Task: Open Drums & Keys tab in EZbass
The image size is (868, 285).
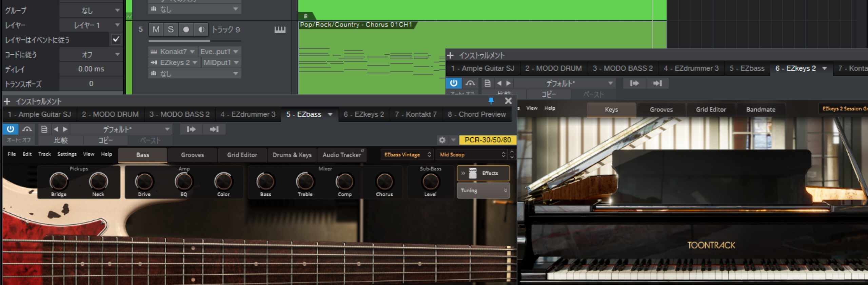Action: (x=292, y=155)
